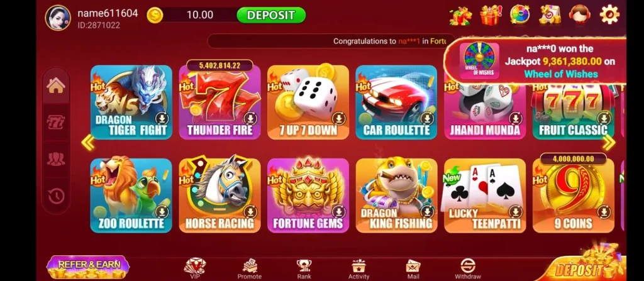Open the red gift box icon
The height and width of the screenshot is (281, 644).
[x=491, y=15]
